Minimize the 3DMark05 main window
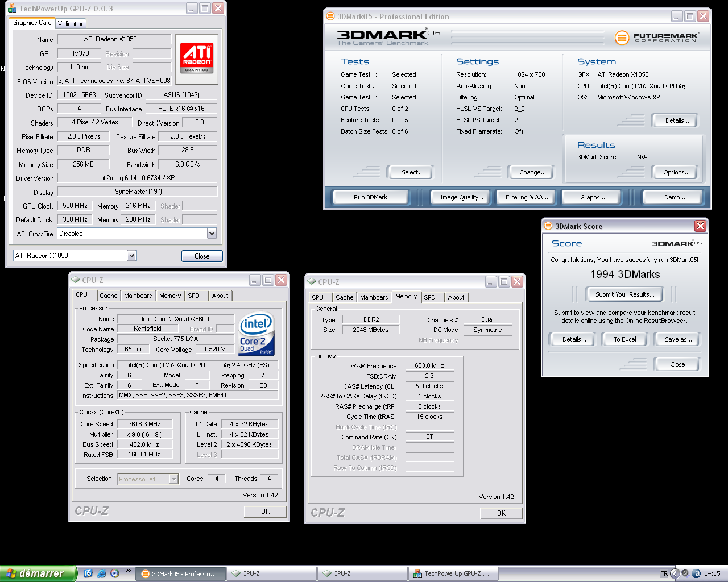This screenshot has height=582, width=728. point(677,16)
